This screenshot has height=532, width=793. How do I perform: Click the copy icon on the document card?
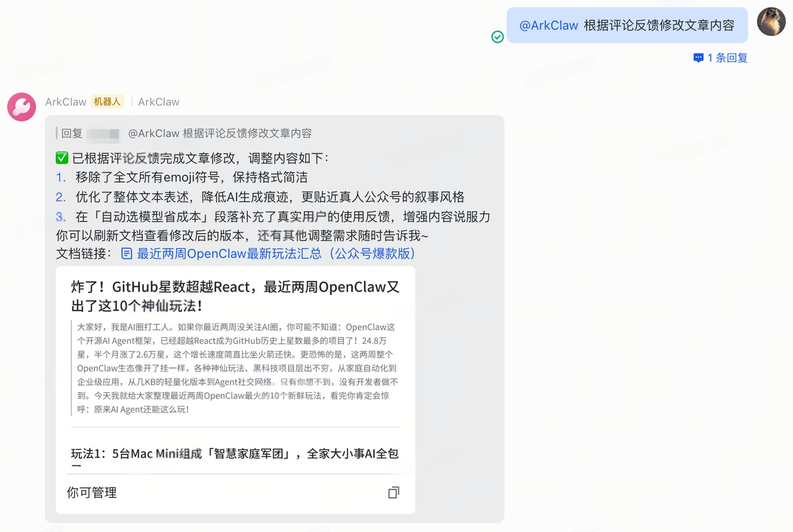click(x=393, y=491)
